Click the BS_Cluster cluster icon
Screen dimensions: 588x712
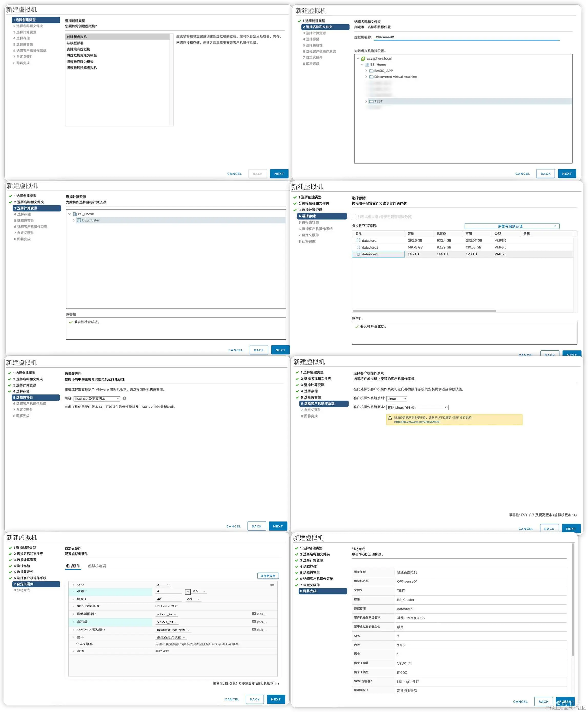point(79,220)
